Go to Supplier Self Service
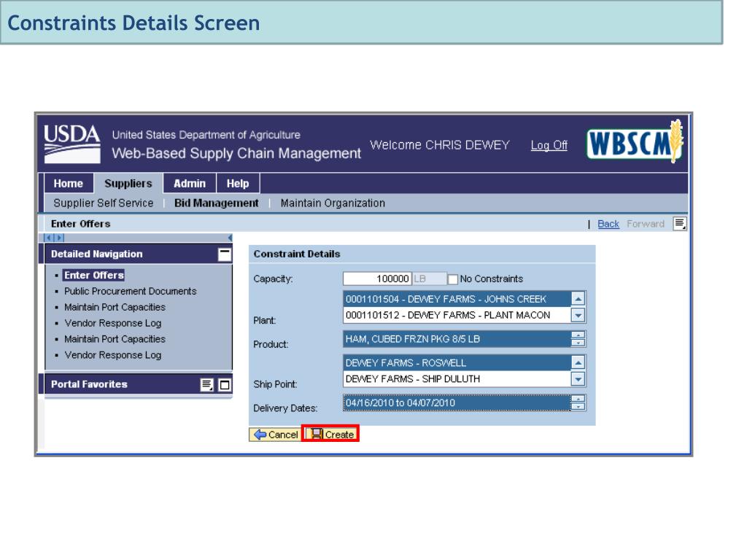This screenshot has height=560, width=747. click(x=104, y=203)
